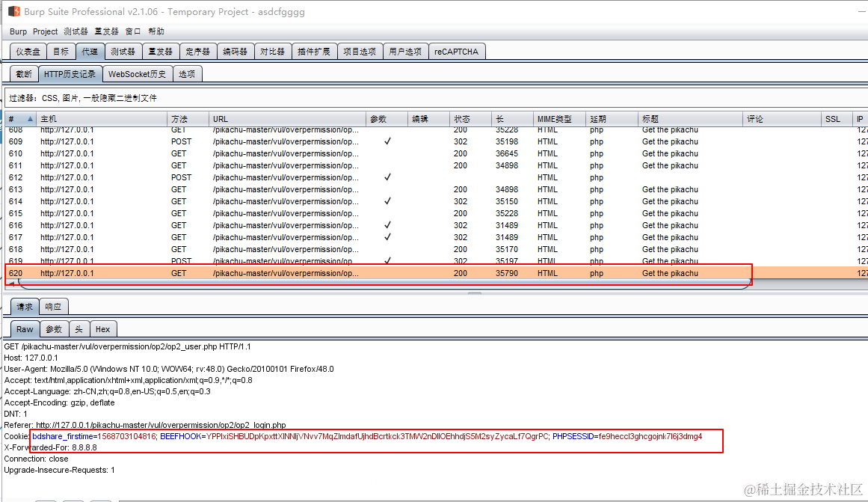The height and width of the screenshot is (502, 868).
Task: Sort by the 参数 column header
Action: (x=387, y=119)
